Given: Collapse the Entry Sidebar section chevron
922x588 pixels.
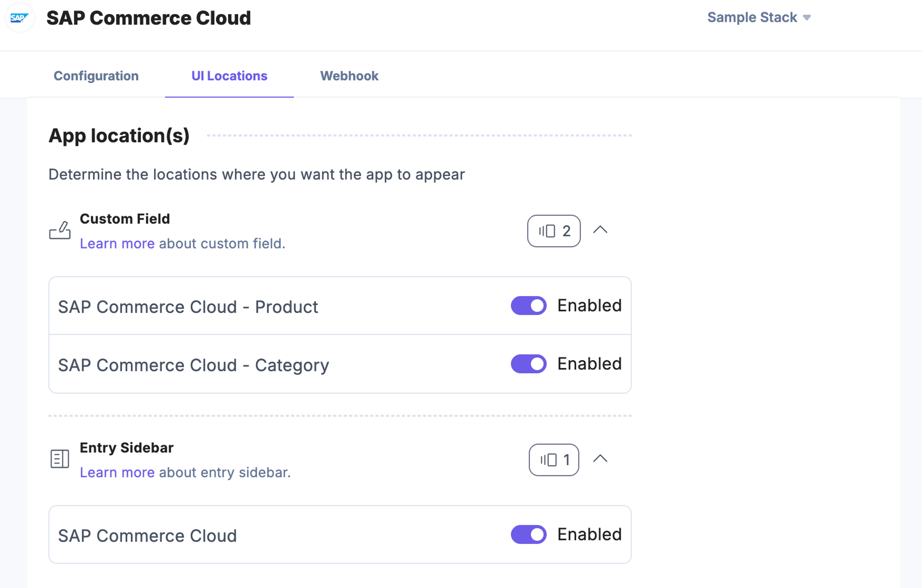Looking at the screenshot, I should (x=600, y=458).
